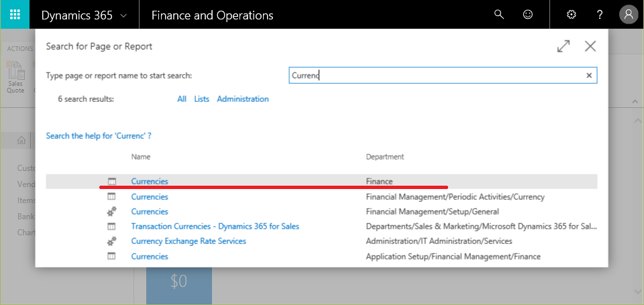
Task: Select 'Administration/IT Administration/Services' department text
Action: pos(439,241)
